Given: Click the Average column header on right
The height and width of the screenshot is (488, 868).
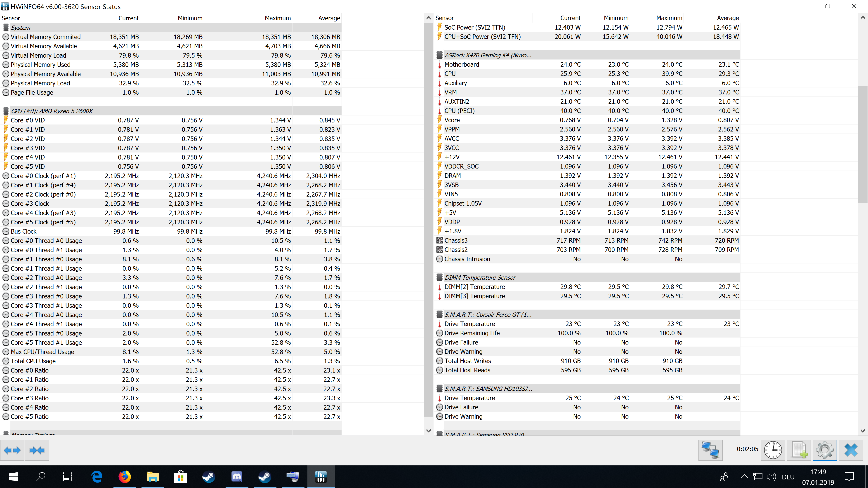Looking at the screenshot, I should tap(727, 18).
